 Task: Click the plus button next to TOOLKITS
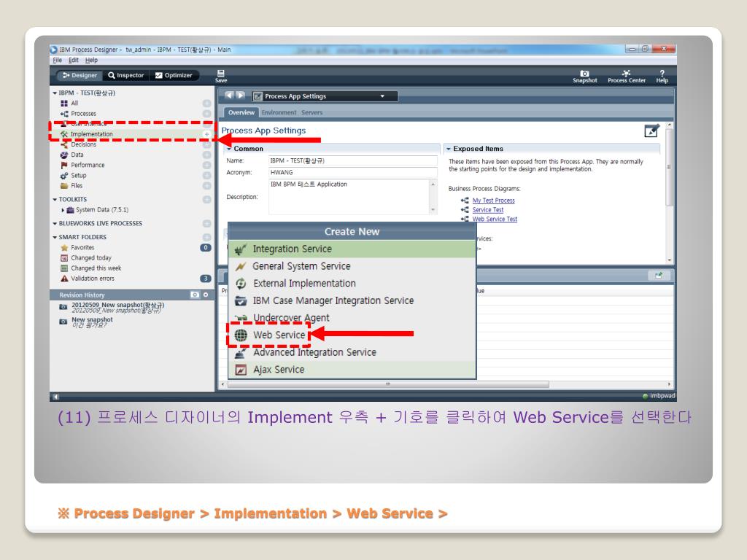coord(206,200)
